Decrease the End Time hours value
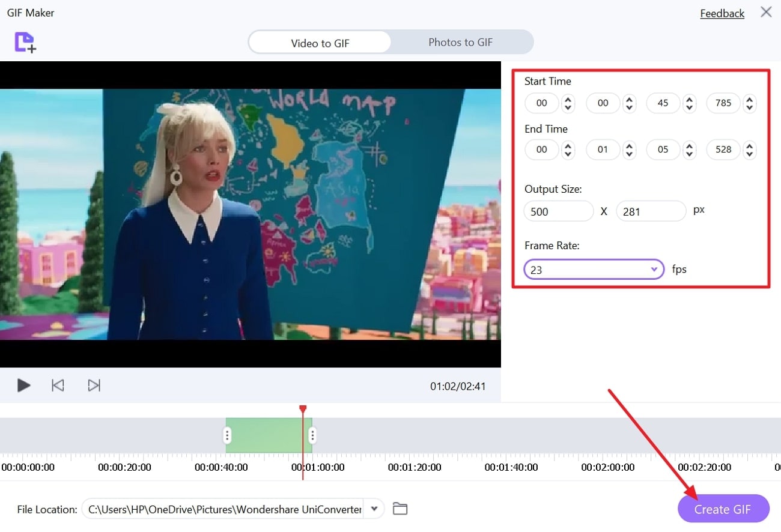The width and height of the screenshot is (781, 532). coord(568,154)
